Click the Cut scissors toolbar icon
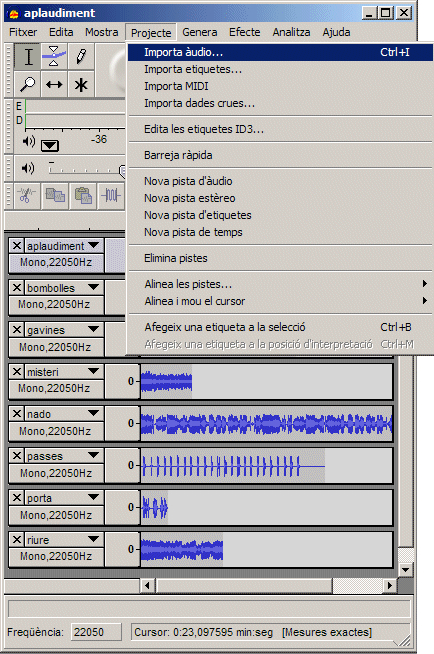Image resolution: width=434 pixels, height=654 pixels. [x=27, y=195]
